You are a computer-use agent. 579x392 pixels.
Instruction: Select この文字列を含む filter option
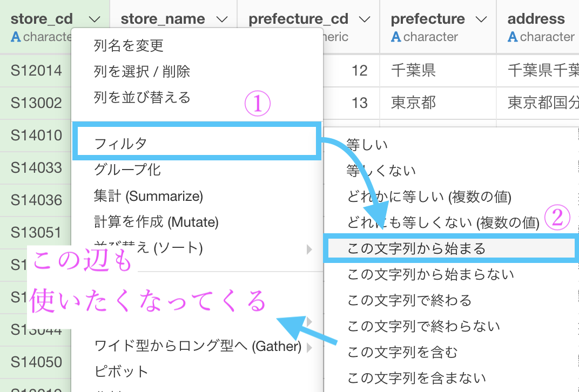(402, 353)
